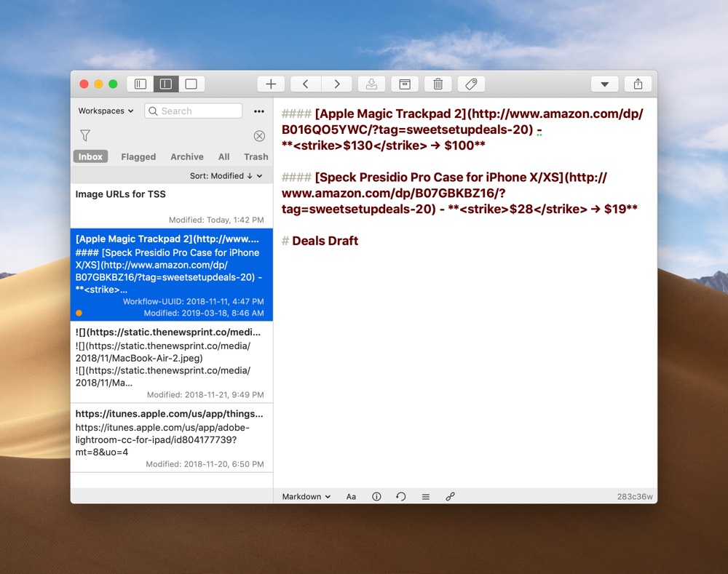This screenshot has height=574, width=728.
Task: Select the split list and editor layout
Action: point(166,84)
